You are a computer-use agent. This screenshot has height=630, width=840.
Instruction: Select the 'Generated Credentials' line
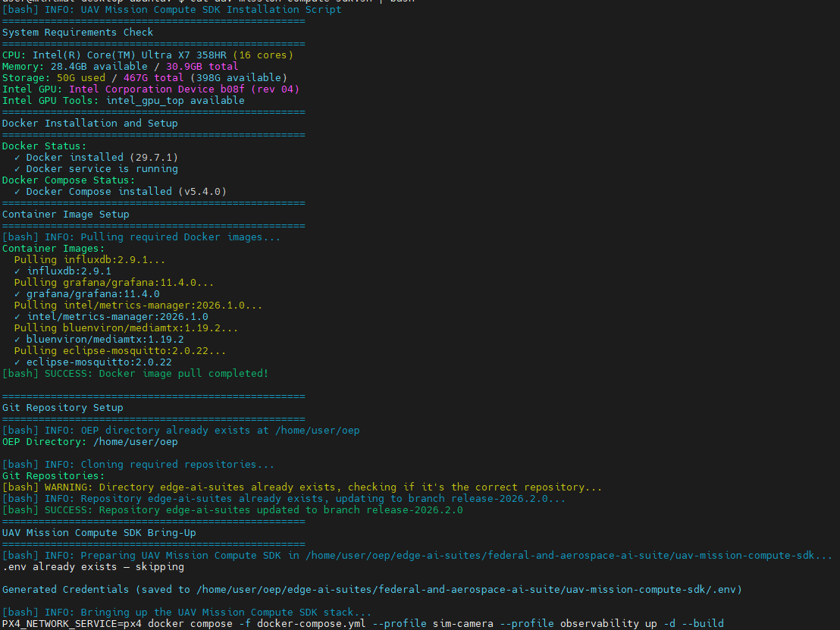click(x=371, y=590)
